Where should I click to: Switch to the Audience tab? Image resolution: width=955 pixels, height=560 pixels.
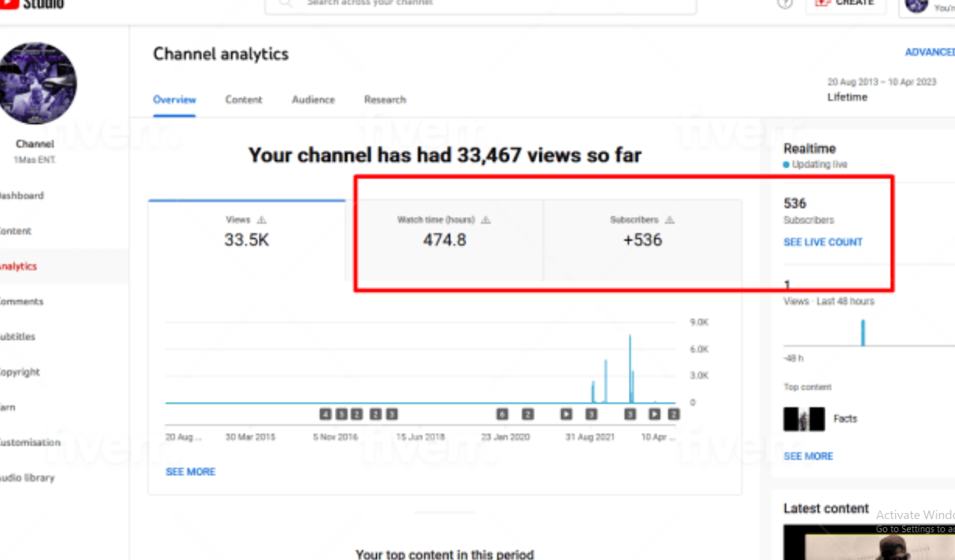[x=313, y=100]
